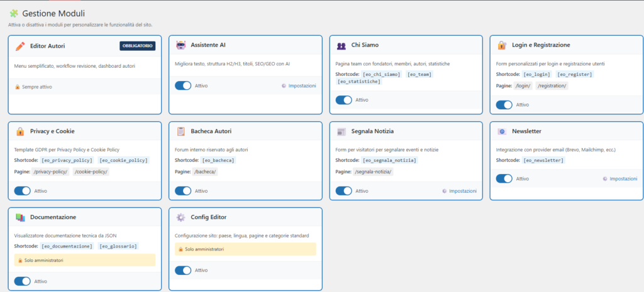
Task: Click the people icon on Chi Siamo
Action: 341,46
